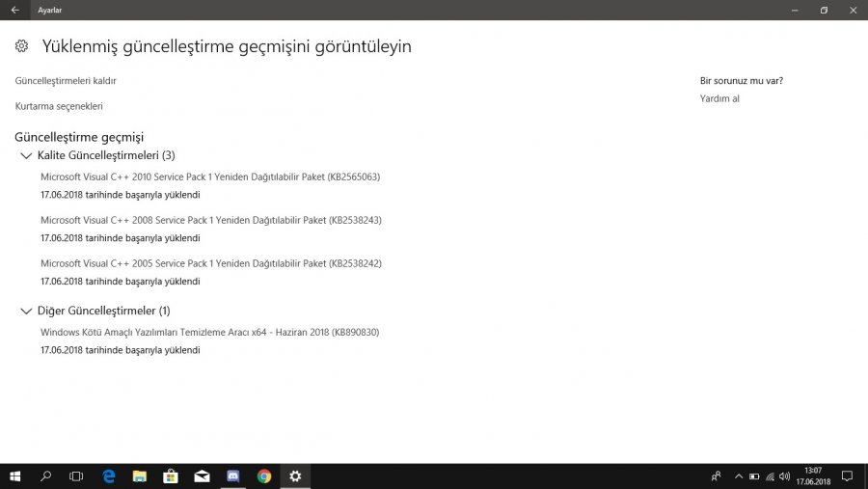Launch Google Chrome from the taskbar

click(x=264, y=476)
